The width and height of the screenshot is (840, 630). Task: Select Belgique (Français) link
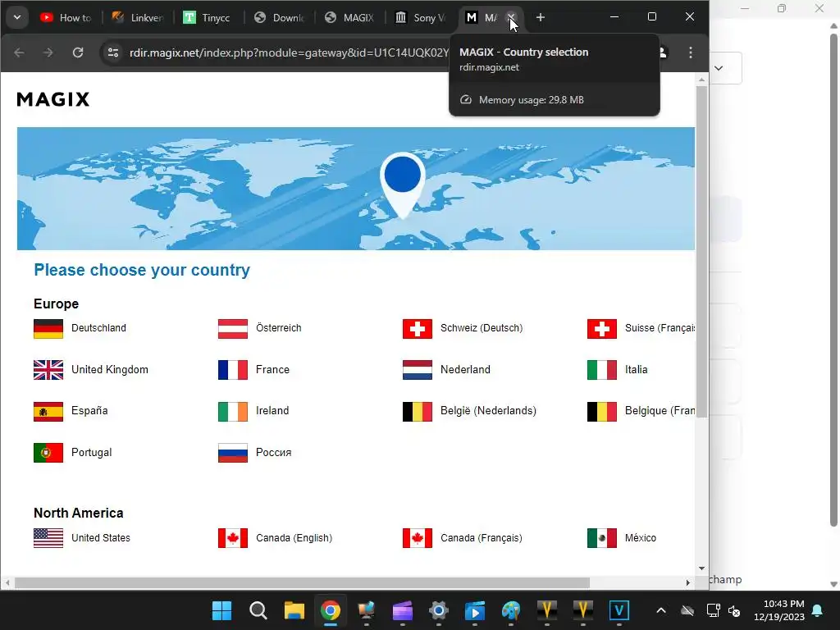660,411
